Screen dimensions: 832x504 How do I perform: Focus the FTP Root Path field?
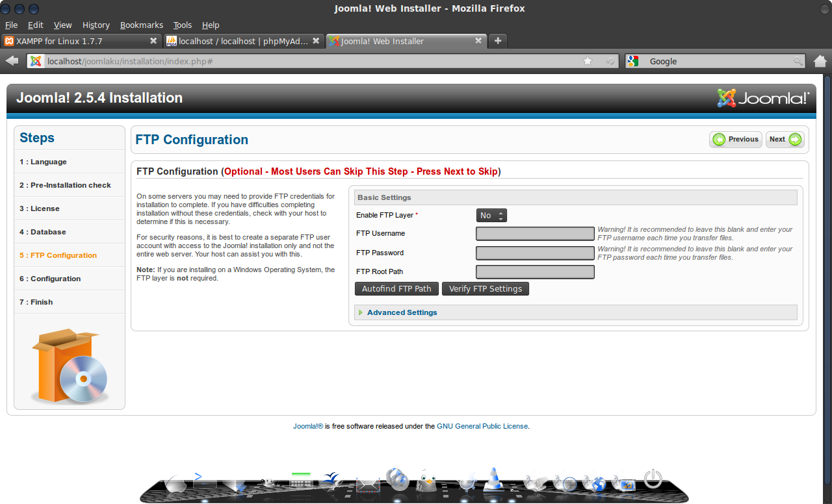point(535,271)
